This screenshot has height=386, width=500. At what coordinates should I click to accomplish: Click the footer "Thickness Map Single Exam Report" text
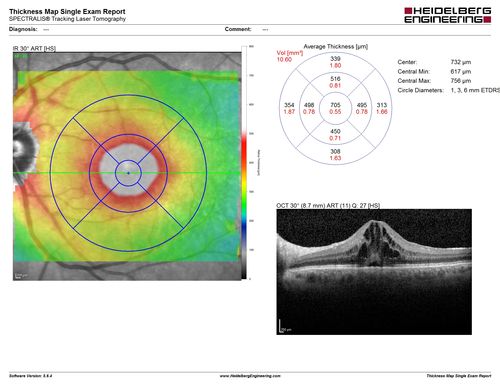click(x=459, y=376)
